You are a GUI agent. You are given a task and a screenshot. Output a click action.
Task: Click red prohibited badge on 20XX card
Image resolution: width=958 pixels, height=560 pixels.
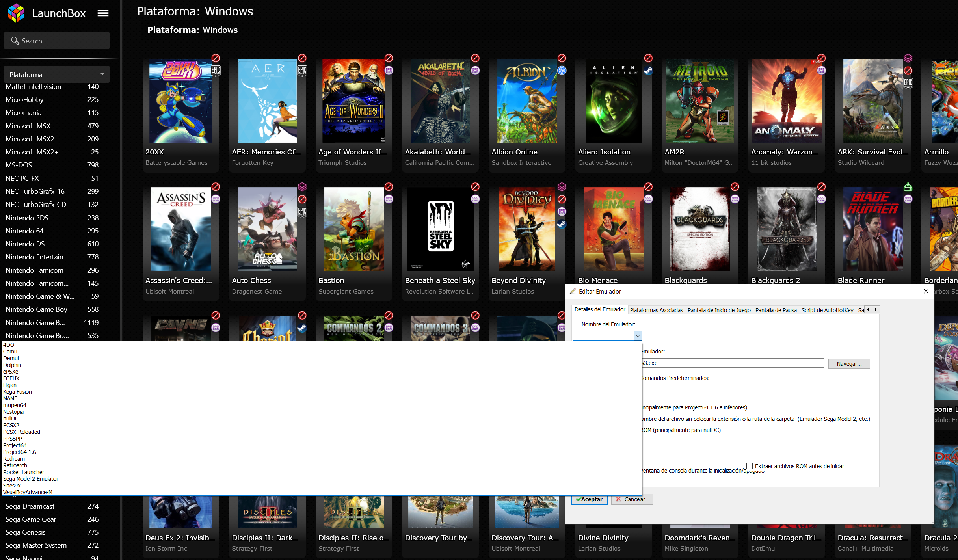click(x=216, y=58)
